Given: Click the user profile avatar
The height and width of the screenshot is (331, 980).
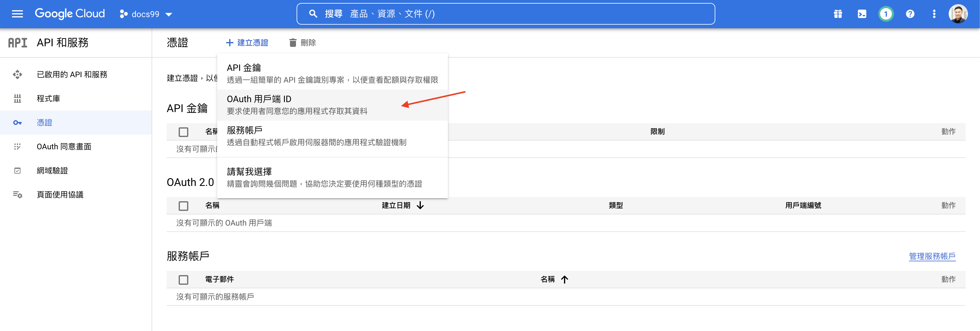Looking at the screenshot, I should pyautogui.click(x=958, y=14).
